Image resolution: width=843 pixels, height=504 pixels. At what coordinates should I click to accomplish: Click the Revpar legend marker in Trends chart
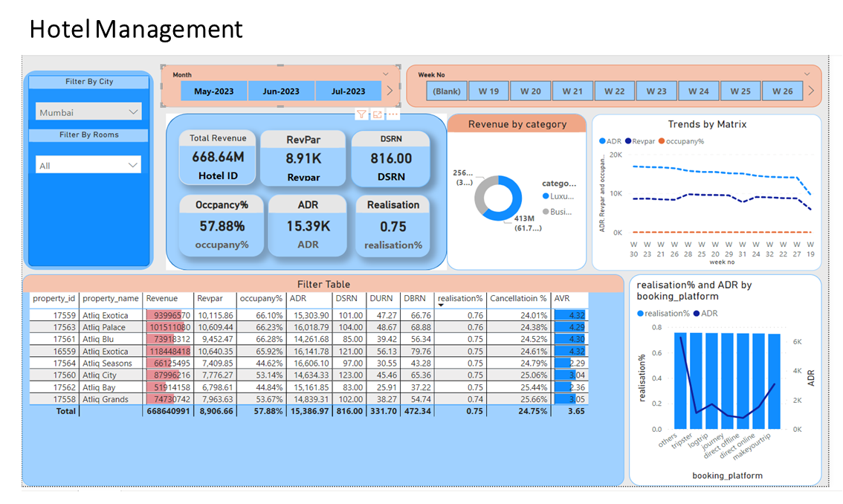pyautogui.click(x=629, y=140)
